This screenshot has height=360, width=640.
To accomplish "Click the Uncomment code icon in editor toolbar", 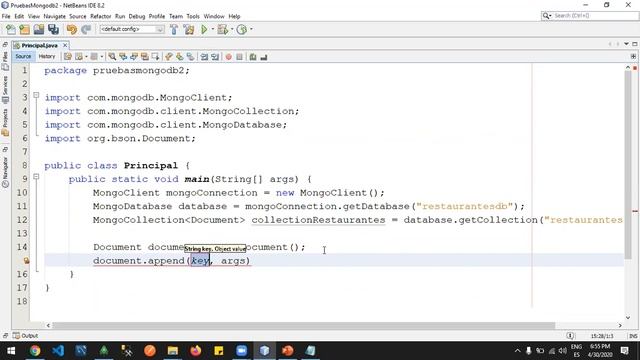I will pos(264,57).
